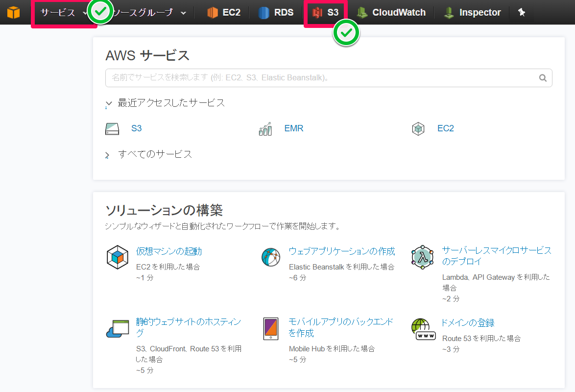Click the '~2 分' duration text
The image size is (575, 392).
[x=451, y=299]
